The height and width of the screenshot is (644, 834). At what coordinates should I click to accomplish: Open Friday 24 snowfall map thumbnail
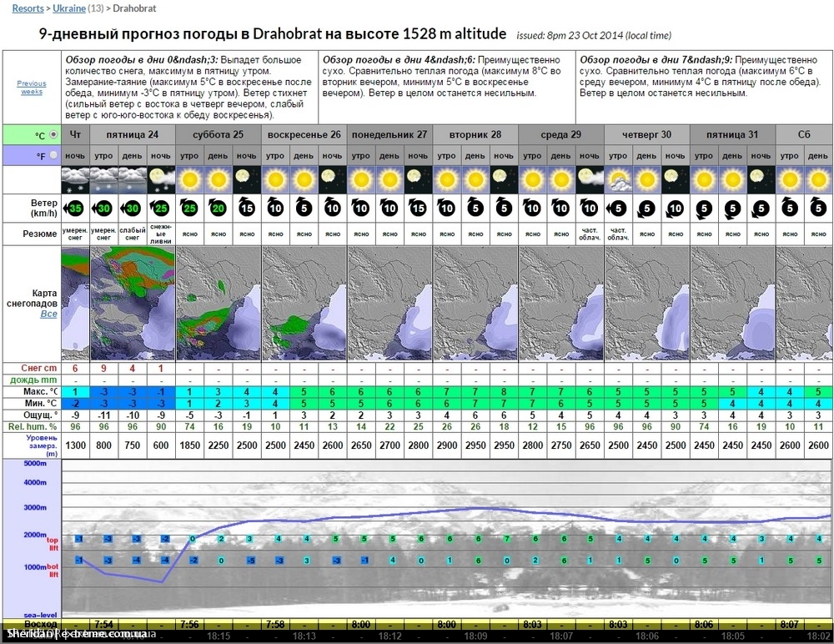tap(132, 304)
